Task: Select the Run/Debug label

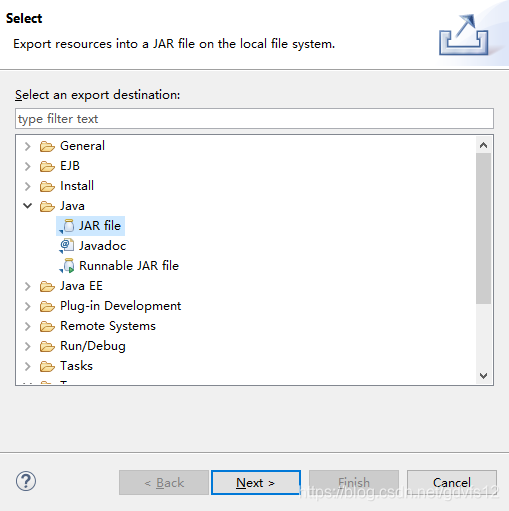Action: point(93,346)
